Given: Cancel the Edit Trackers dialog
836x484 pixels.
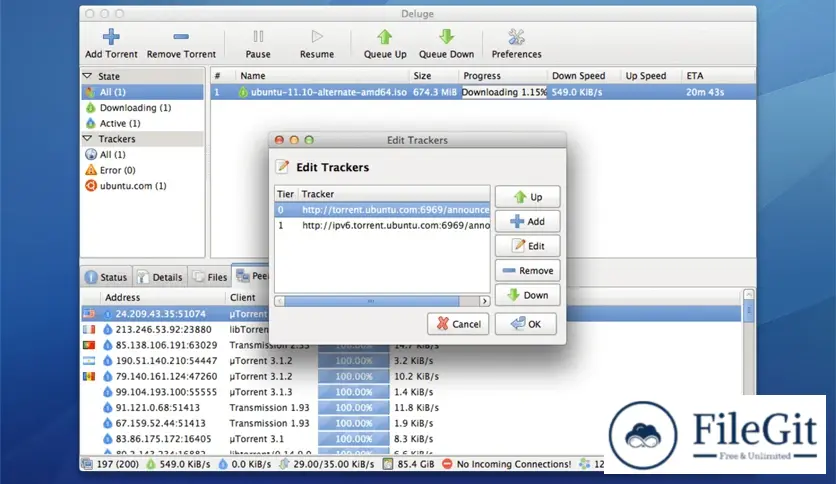Looking at the screenshot, I should [458, 324].
